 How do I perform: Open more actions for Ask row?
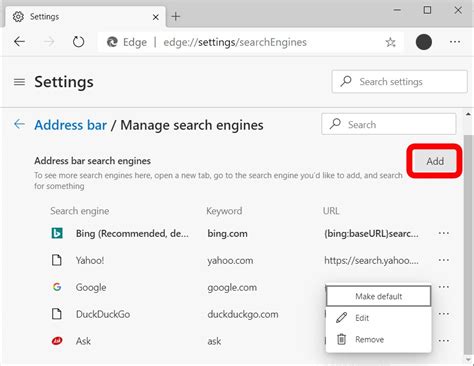(x=444, y=340)
